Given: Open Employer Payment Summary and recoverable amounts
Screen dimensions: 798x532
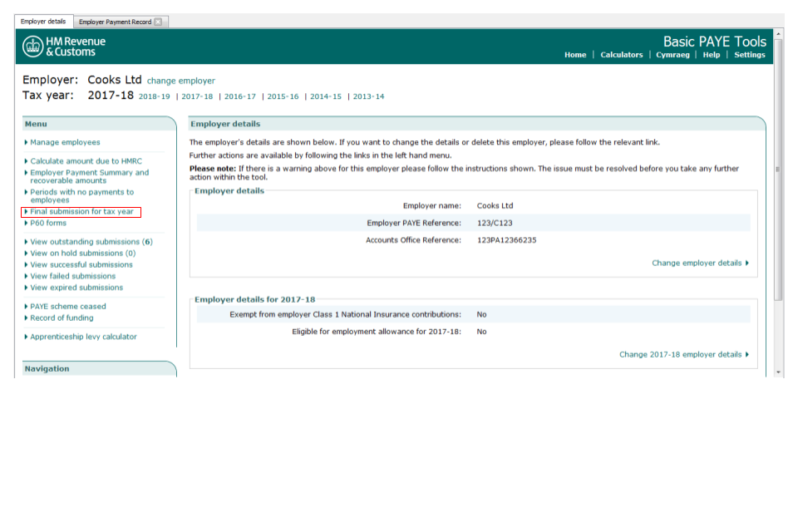Looking at the screenshot, I should 89,177.
